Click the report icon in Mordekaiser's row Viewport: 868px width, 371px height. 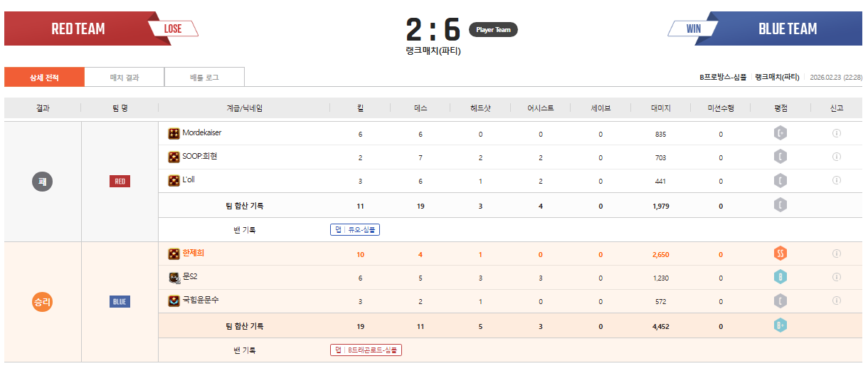point(837,133)
